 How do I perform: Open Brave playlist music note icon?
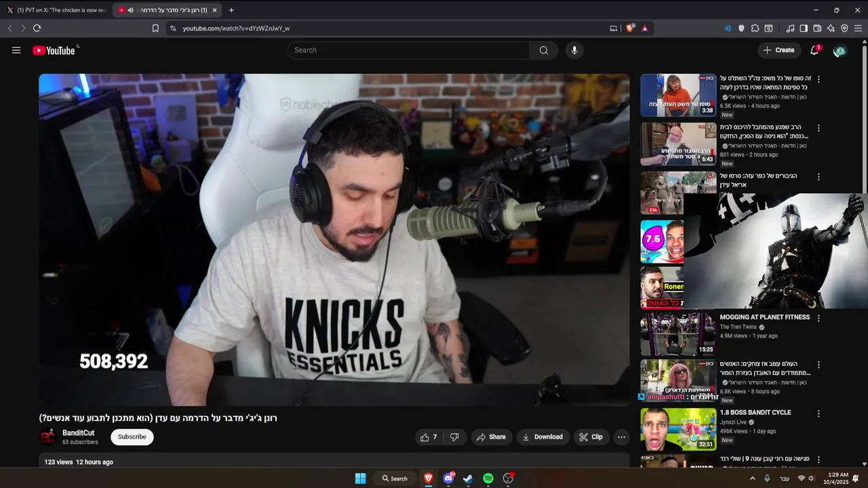(790, 28)
